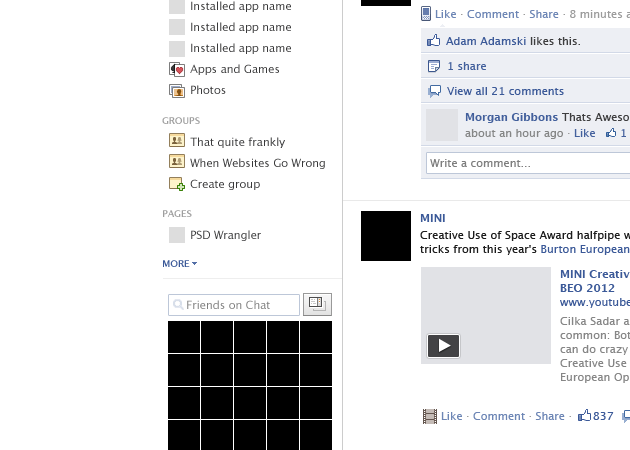Click the That quite frankly group icon
The width and height of the screenshot is (630, 450).
(x=177, y=141)
